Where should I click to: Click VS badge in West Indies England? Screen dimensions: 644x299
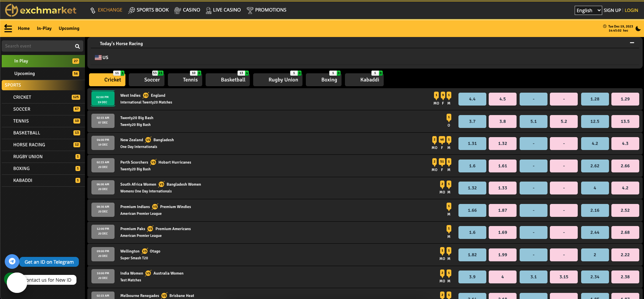[146, 95]
